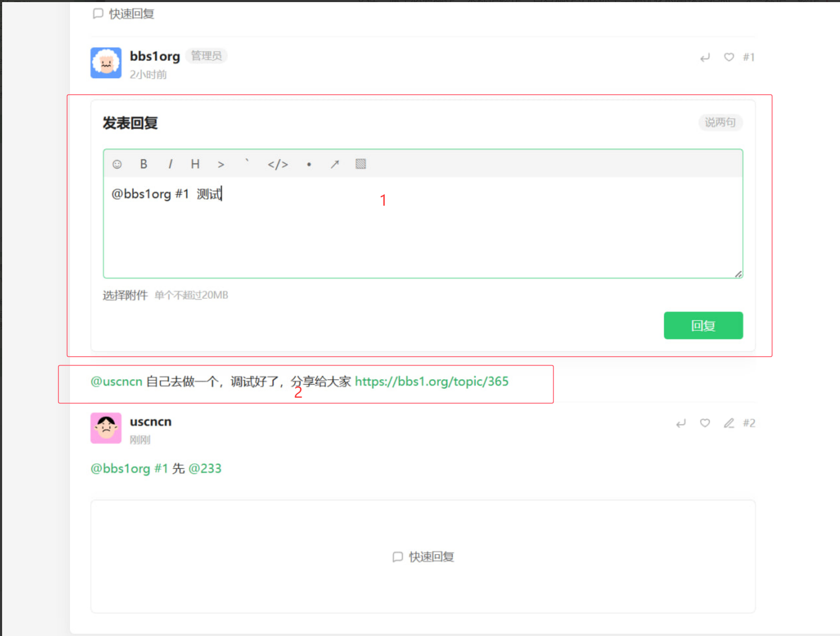
Task: Click the #1 post number
Action: click(x=748, y=57)
